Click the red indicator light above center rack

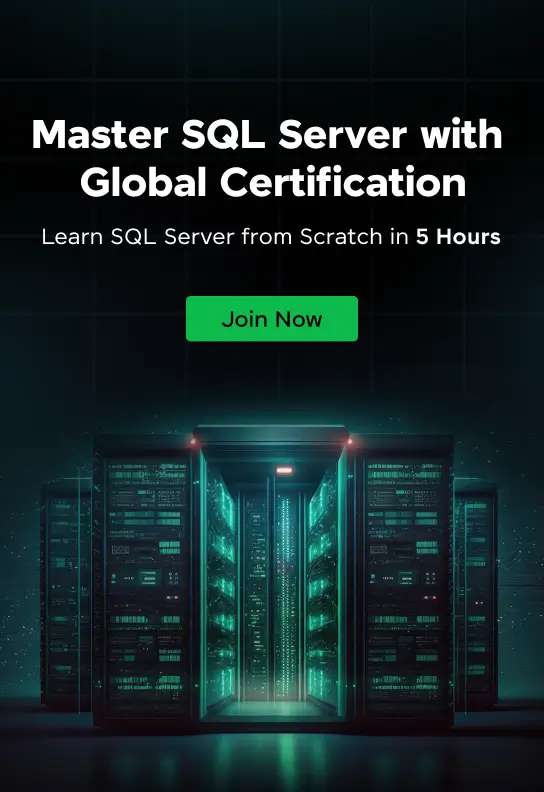pyautogui.click(x=284, y=470)
